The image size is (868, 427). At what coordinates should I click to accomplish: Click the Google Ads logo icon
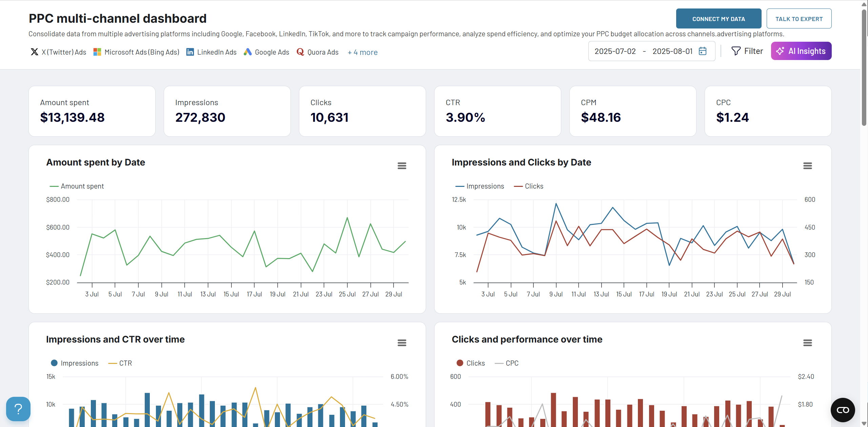pos(248,52)
